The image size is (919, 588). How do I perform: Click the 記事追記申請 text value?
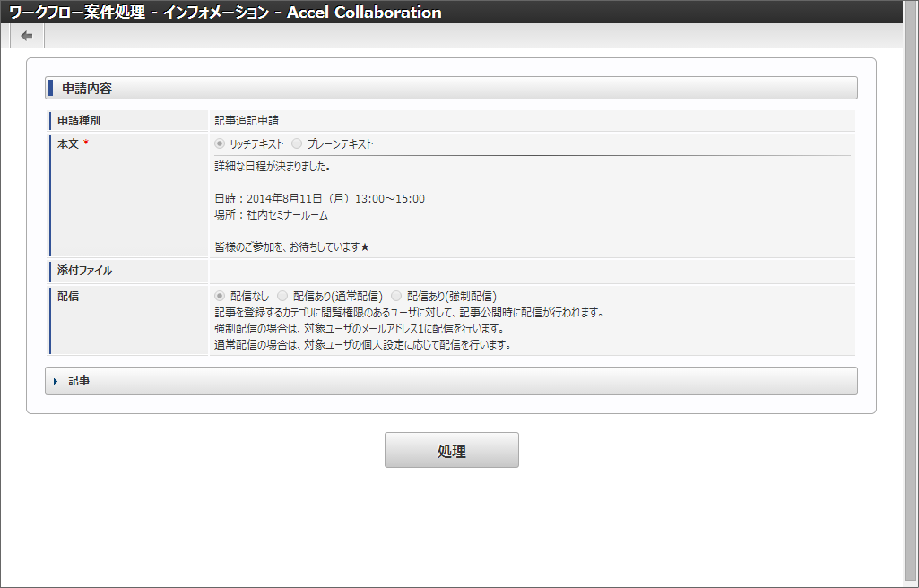click(x=247, y=120)
